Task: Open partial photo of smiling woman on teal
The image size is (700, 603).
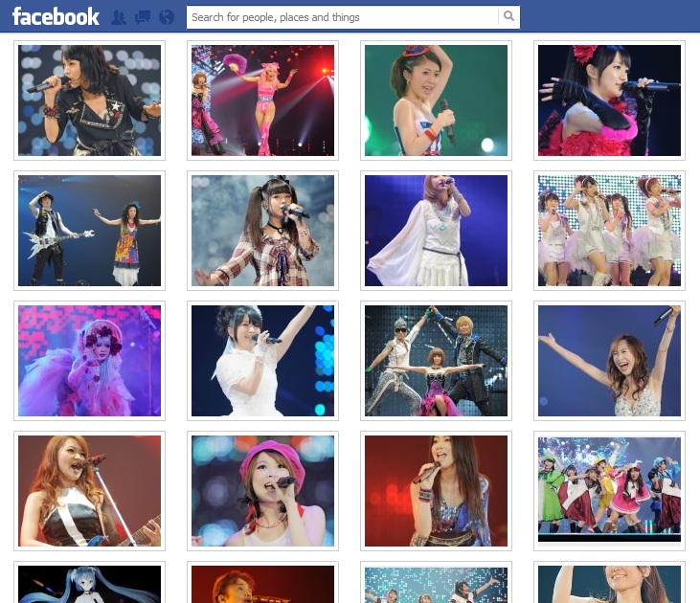Action: [609, 583]
